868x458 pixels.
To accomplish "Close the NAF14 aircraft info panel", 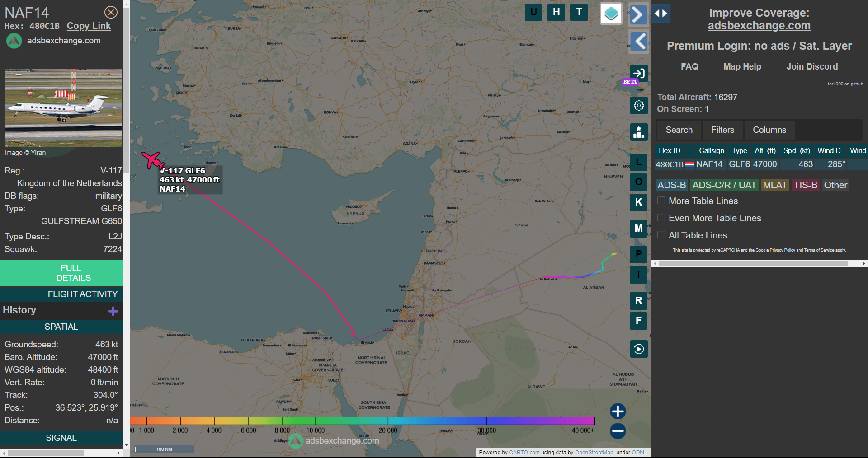I will click(111, 12).
